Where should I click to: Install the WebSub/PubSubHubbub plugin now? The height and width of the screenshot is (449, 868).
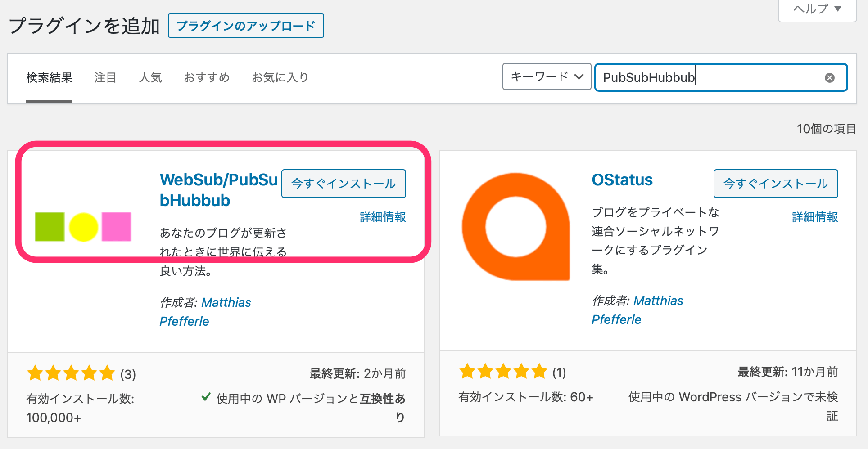tap(344, 183)
